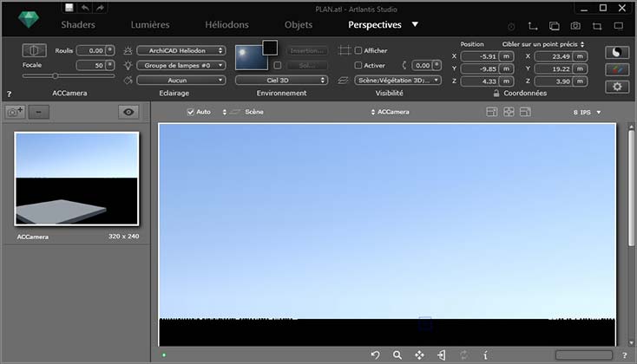This screenshot has height=364, width=637.
Task: Open the Aucun lighting dropdown
Action: (181, 80)
